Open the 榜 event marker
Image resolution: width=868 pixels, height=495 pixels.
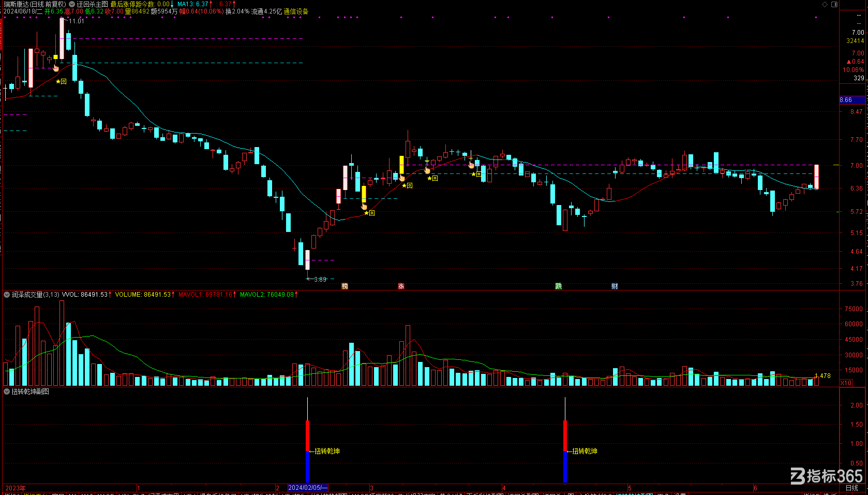[345, 286]
